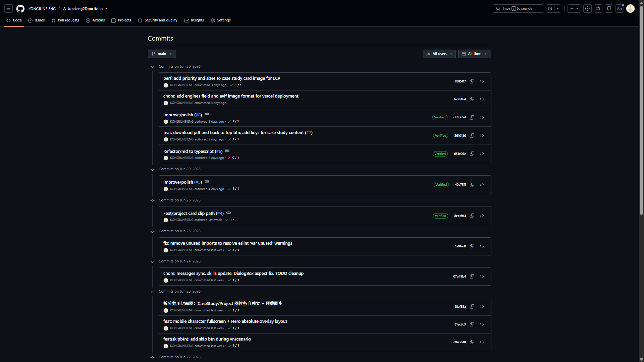Screen dimensions: 644x362
Task: Switch to the Pull requests tab
Action: 65,20
